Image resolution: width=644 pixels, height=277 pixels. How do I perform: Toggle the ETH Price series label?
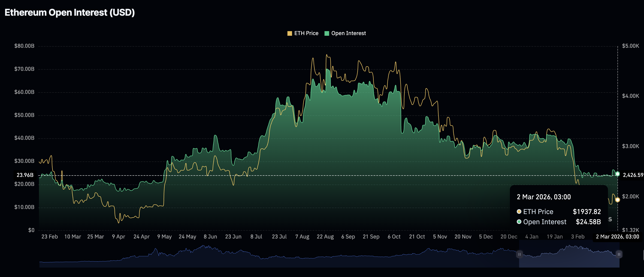click(306, 33)
